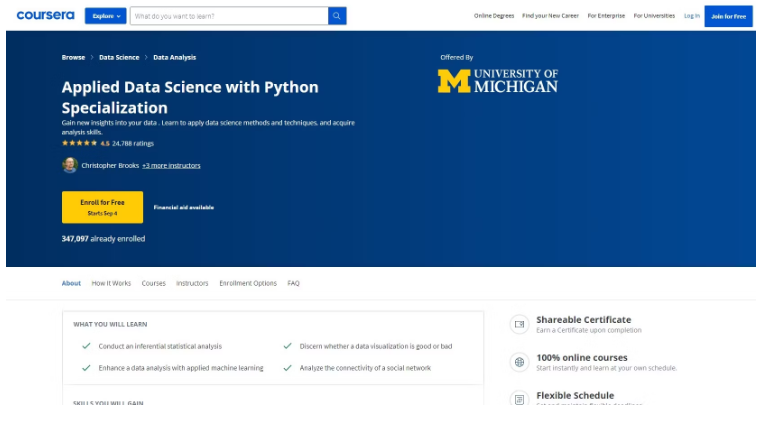Click the search magnifier button
This screenshot has width=766, height=435.
click(337, 16)
